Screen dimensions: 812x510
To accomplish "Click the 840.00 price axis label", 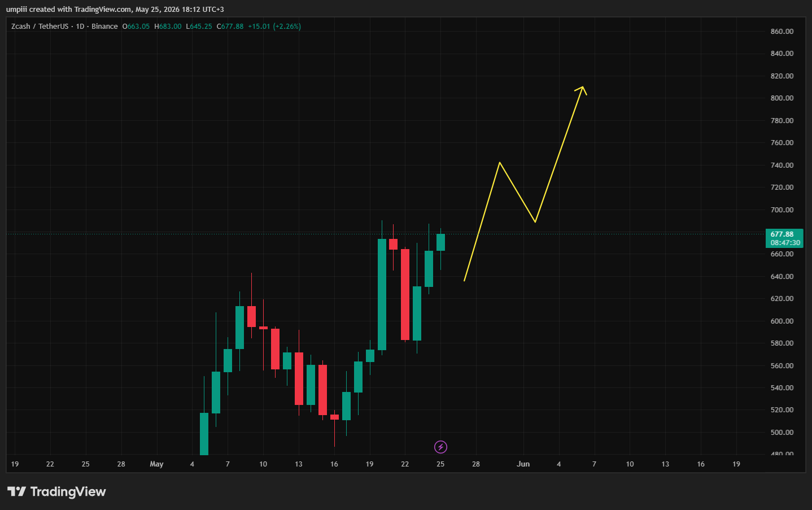I will (782, 54).
